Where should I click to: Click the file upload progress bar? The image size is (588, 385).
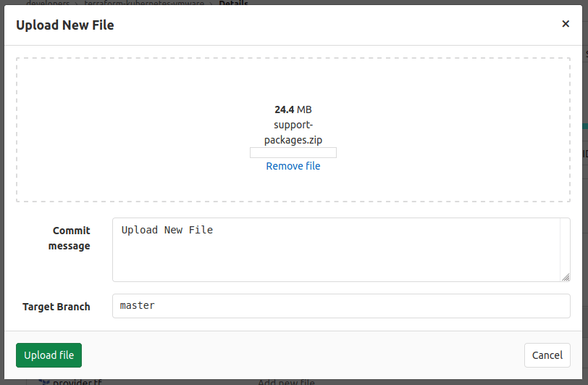coord(293,153)
